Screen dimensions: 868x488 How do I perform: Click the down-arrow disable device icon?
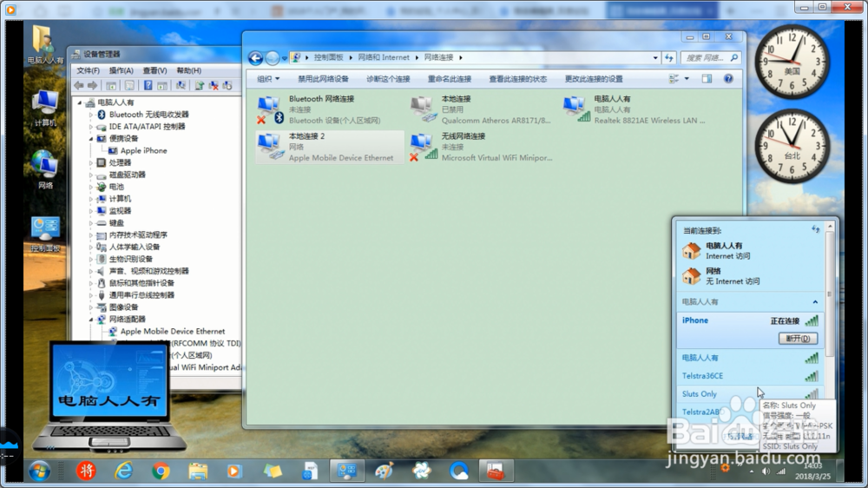pos(227,85)
